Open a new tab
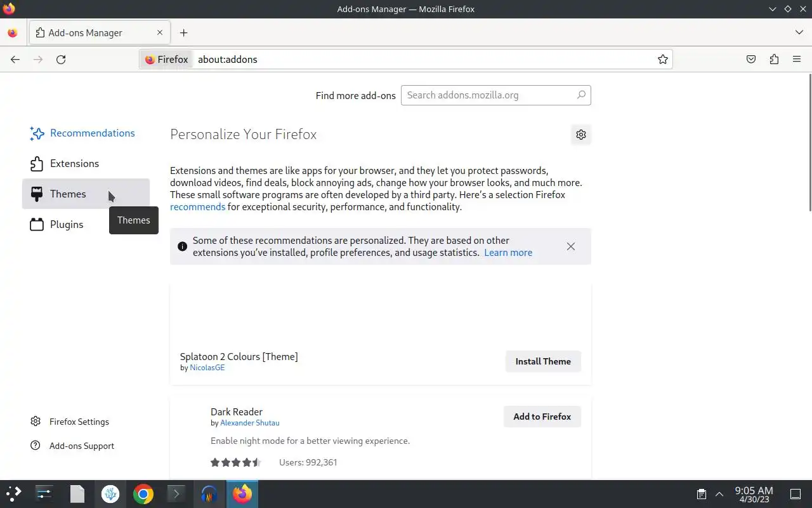The height and width of the screenshot is (508, 812). (183, 32)
